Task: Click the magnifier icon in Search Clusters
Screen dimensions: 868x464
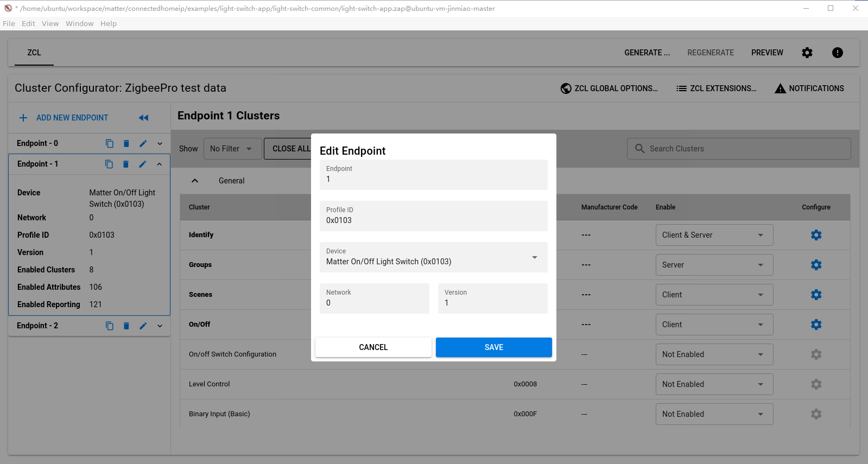Action: pos(639,149)
